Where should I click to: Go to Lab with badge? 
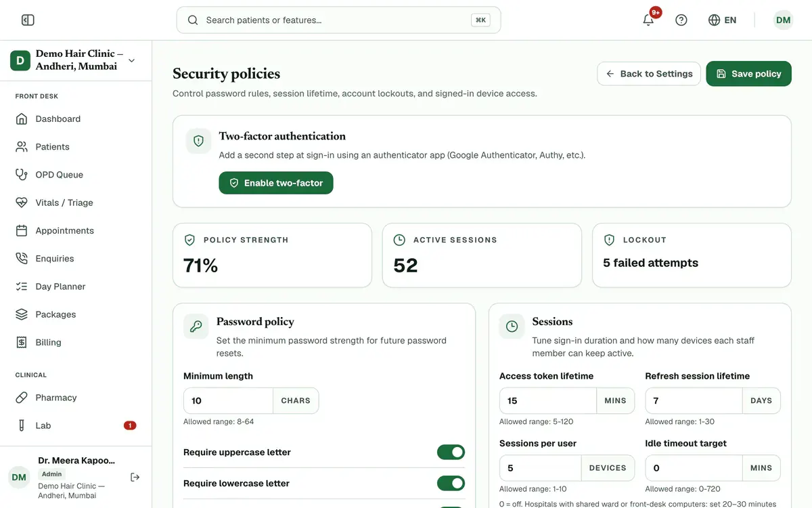click(76, 425)
